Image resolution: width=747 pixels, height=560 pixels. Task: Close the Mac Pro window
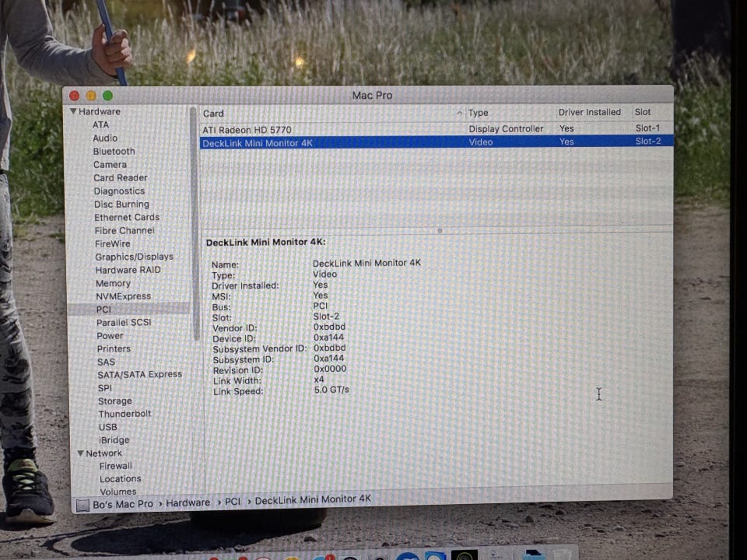pyautogui.click(x=75, y=96)
